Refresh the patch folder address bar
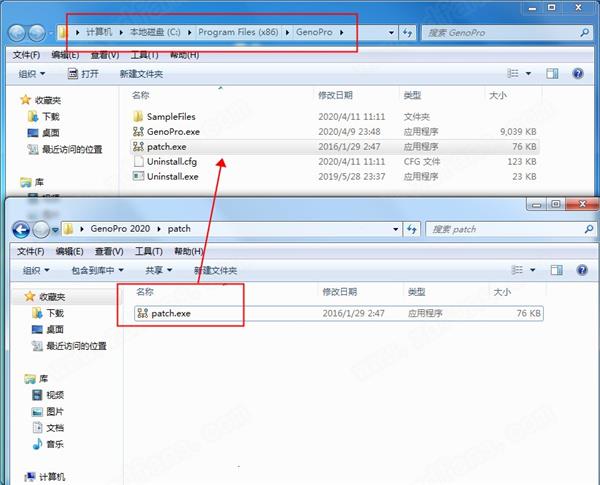 pos(412,229)
